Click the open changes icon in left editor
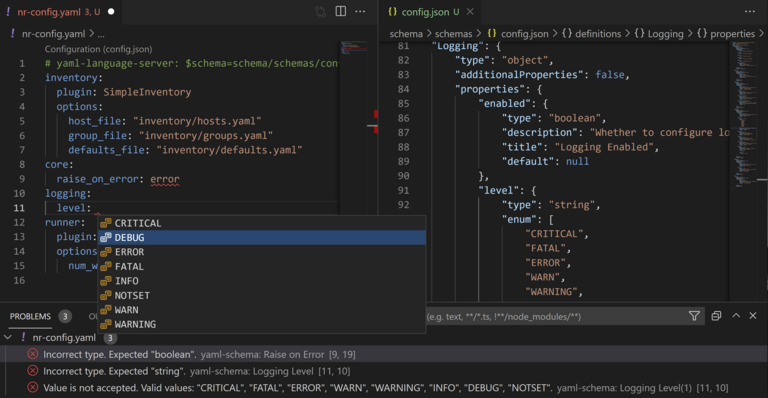Screen dimensions: 768x398 (x=320, y=12)
